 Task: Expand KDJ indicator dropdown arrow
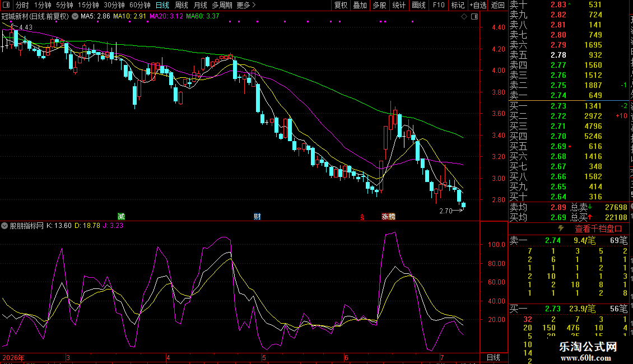click(x=4, y=226)
